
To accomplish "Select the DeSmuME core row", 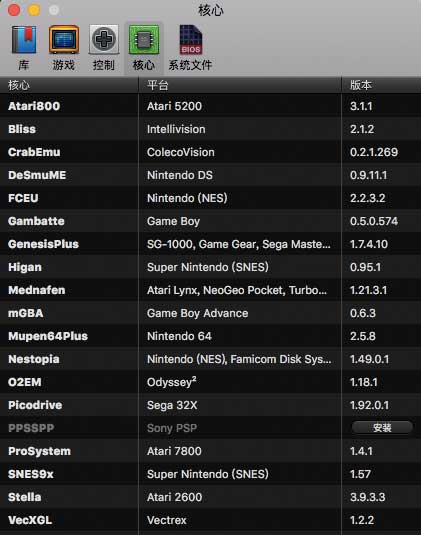I will (x=210, y=175).
